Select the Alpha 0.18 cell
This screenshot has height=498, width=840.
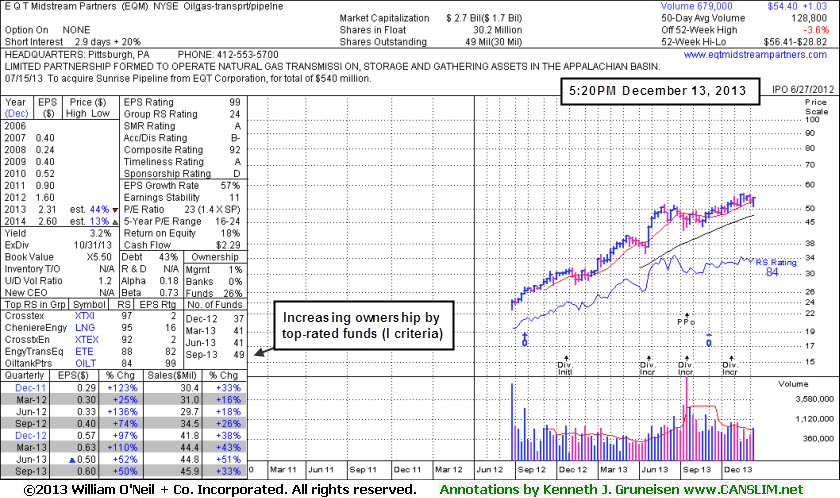coord(151,281)
